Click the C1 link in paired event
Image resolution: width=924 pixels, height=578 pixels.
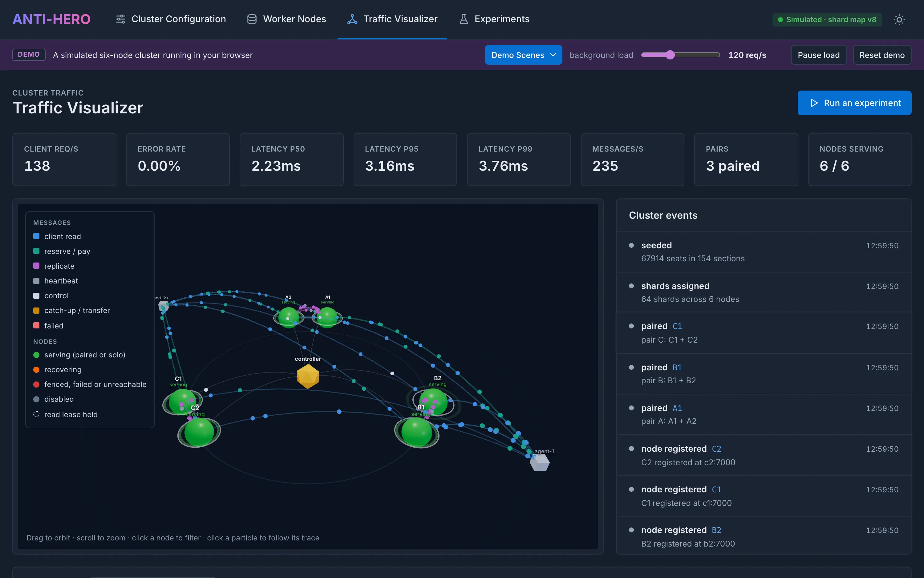pos(677,326)
